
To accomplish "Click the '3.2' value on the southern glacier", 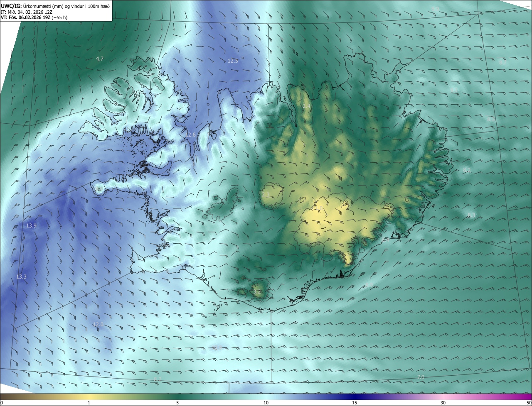I will pyautogui.click(x=257, y=292).
